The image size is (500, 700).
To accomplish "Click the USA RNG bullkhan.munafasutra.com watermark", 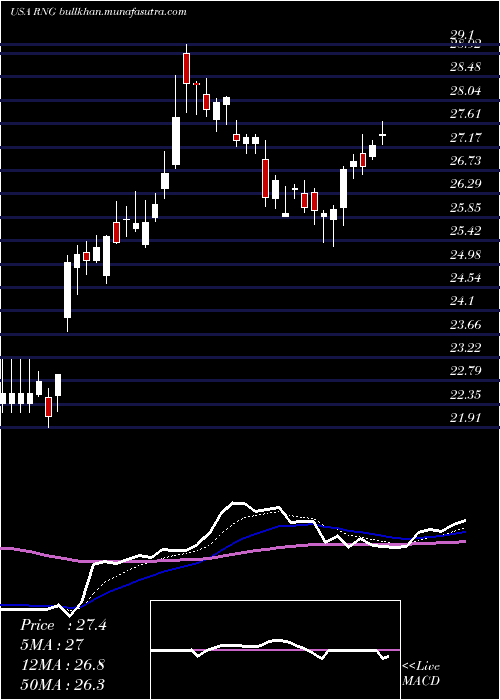I will pos(98,12).
